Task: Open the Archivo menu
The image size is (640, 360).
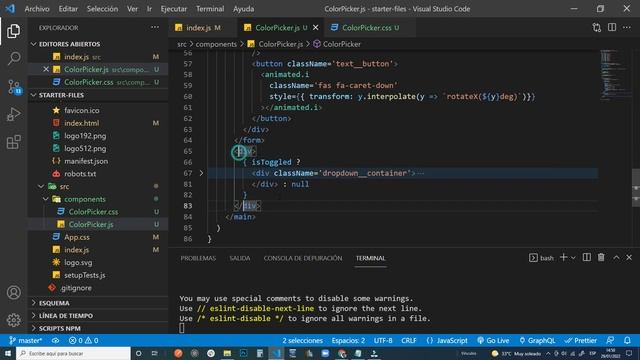Action: pyautogui.click(x=37, y=9)
